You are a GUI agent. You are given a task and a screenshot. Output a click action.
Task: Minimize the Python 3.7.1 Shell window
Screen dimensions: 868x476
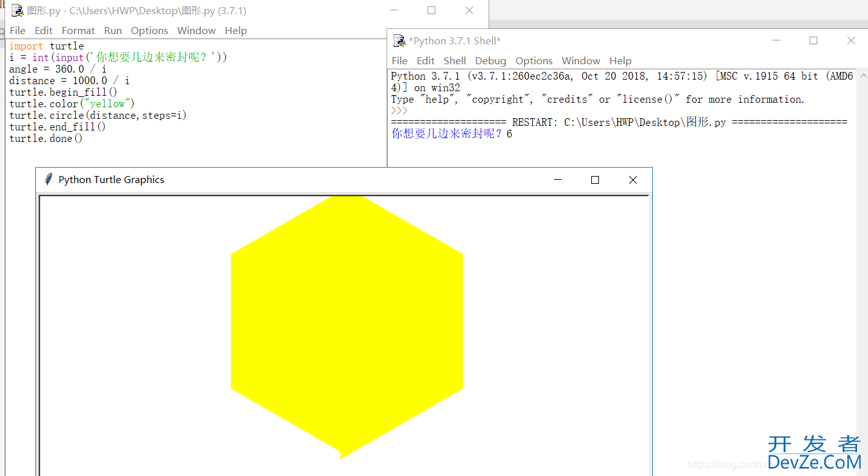pos(776,40)
